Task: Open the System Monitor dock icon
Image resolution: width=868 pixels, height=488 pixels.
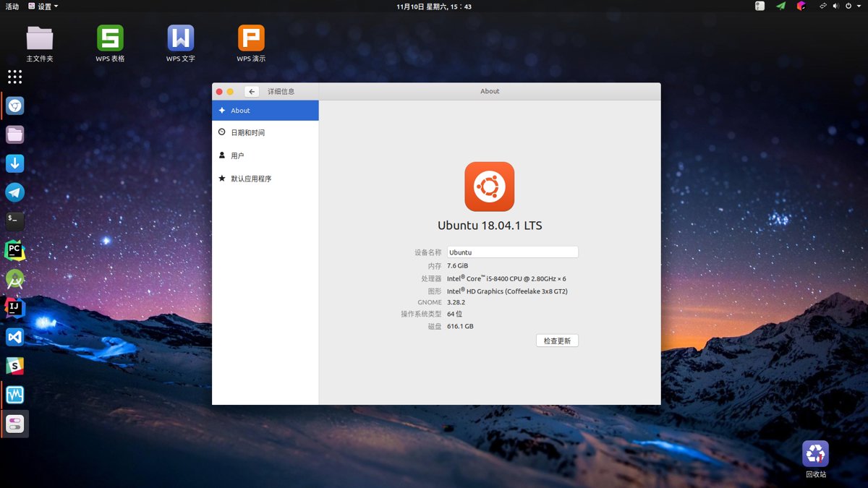Action: pyautogui.click(x=15, y=395)
